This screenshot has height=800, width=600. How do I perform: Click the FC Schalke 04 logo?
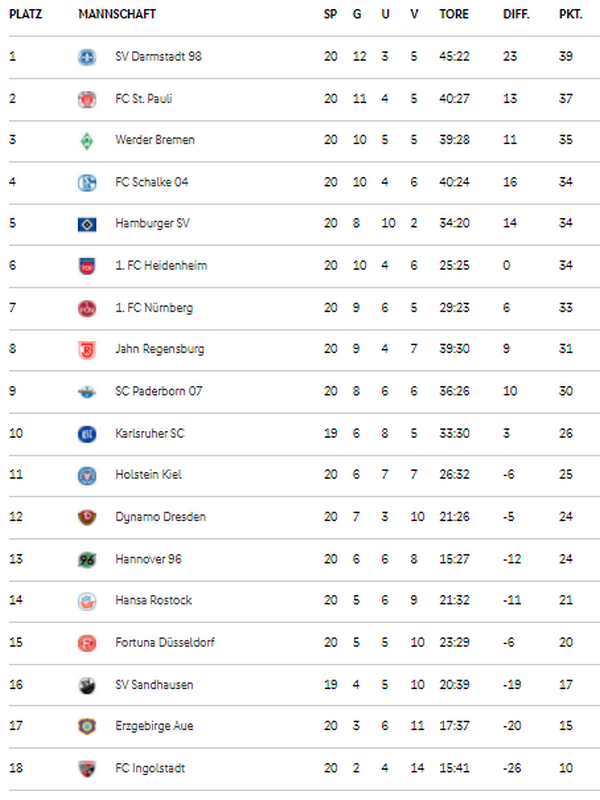pos(87,183)
